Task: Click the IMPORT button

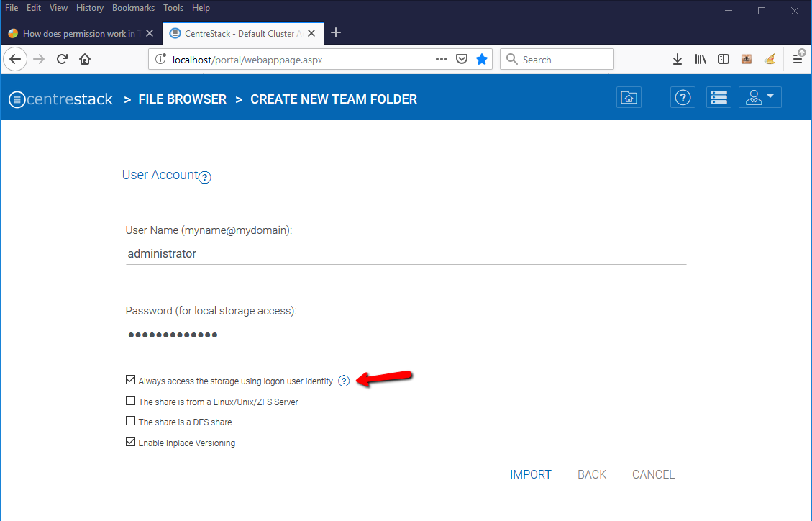Action: click(x=530, y=474)
